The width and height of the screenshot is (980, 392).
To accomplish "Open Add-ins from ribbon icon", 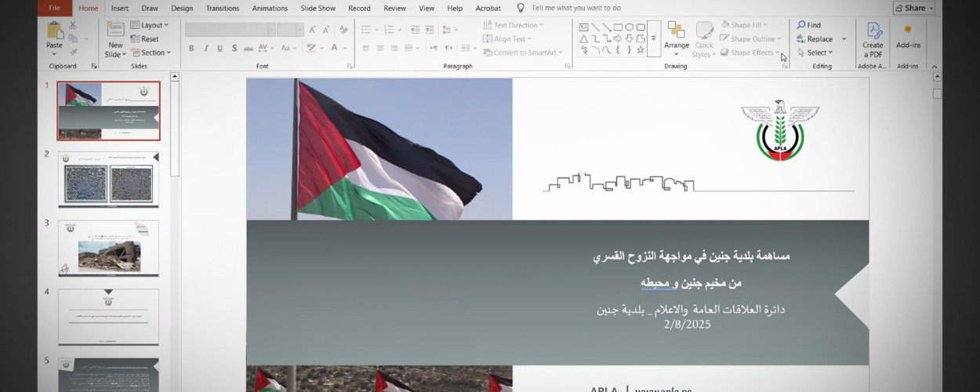I will click(x=908, y=29).
